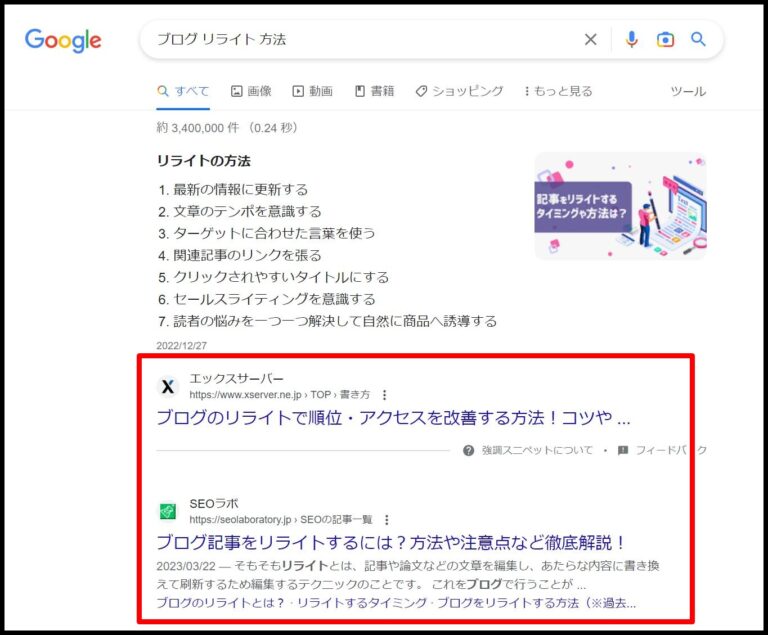Click the Google logo

[x=63, y=40]
